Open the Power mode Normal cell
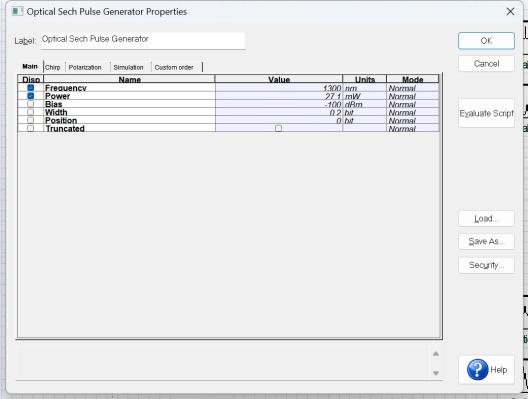528x399 pixels. click(x=413, y=96)
